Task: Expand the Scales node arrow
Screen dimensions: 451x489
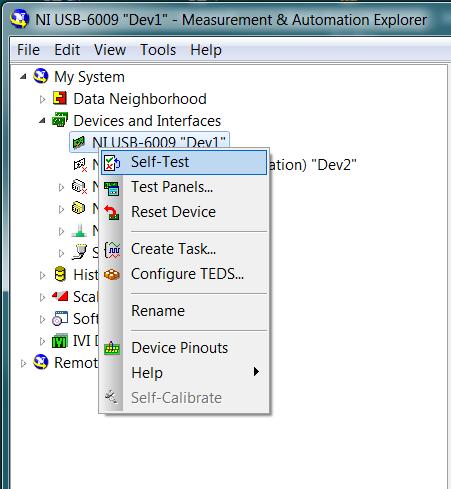Action: [42, 297]
